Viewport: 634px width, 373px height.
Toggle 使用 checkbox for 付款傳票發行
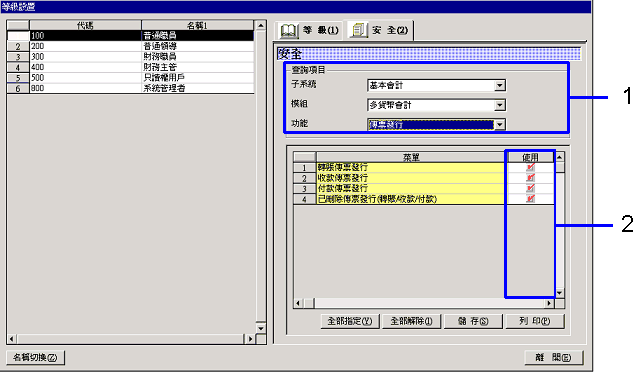point(530,188)
